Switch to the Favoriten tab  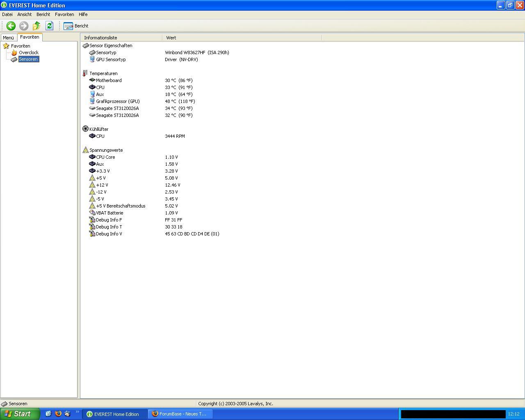click(x=30, y=37)
